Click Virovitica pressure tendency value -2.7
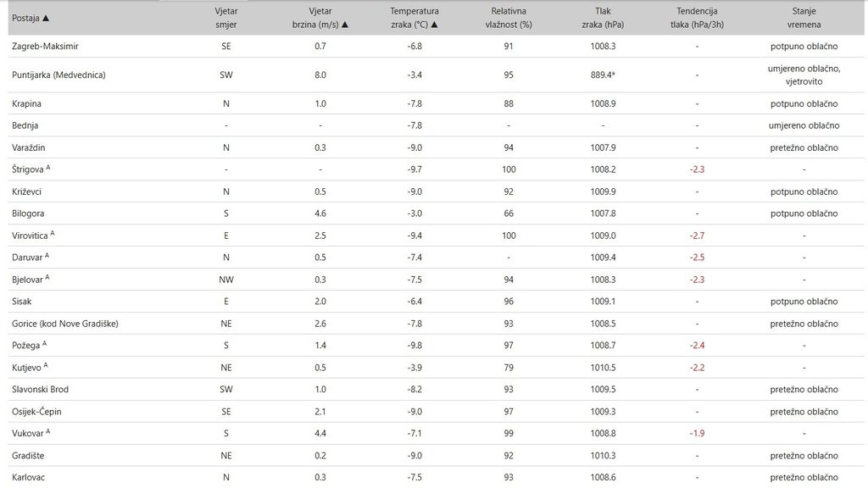This screenshot has width=868, height=488. (697, 236)
